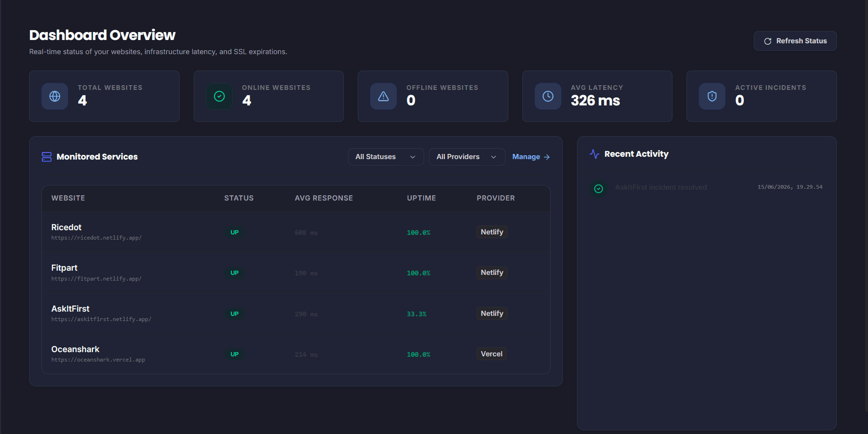Click the Monitored Services title
The height and width of the screenshot is (434, 868).
pos(97,157)
